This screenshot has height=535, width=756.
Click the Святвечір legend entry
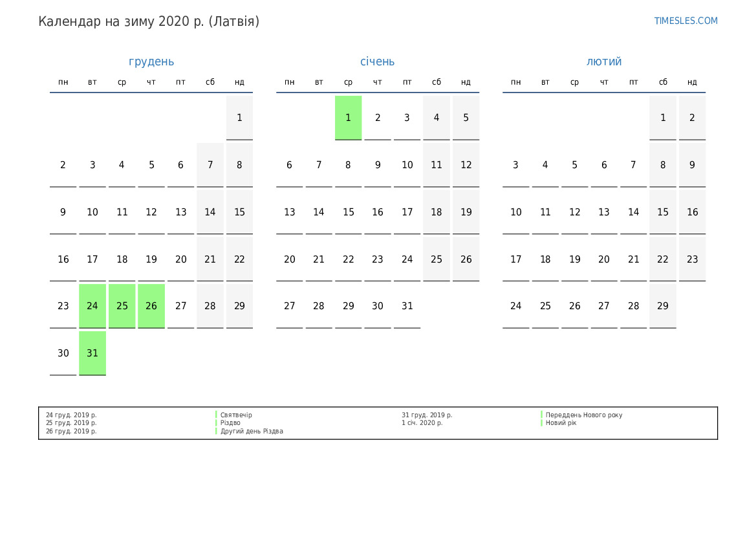[236, 415]
